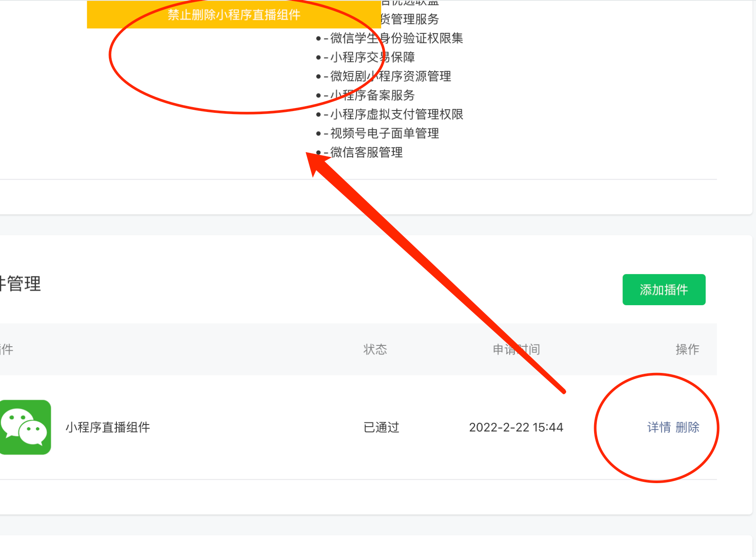Click the 2022-2-22 15:44 application time

point(516,427)
